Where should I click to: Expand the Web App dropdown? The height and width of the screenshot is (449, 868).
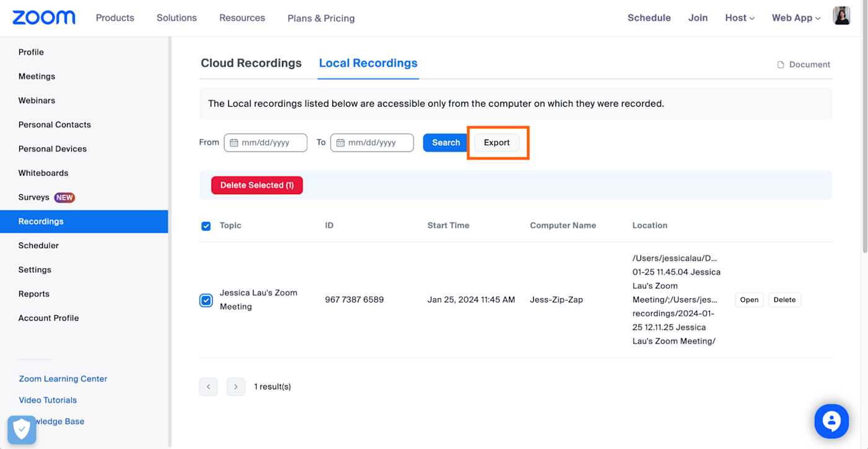tap(796, 18)
